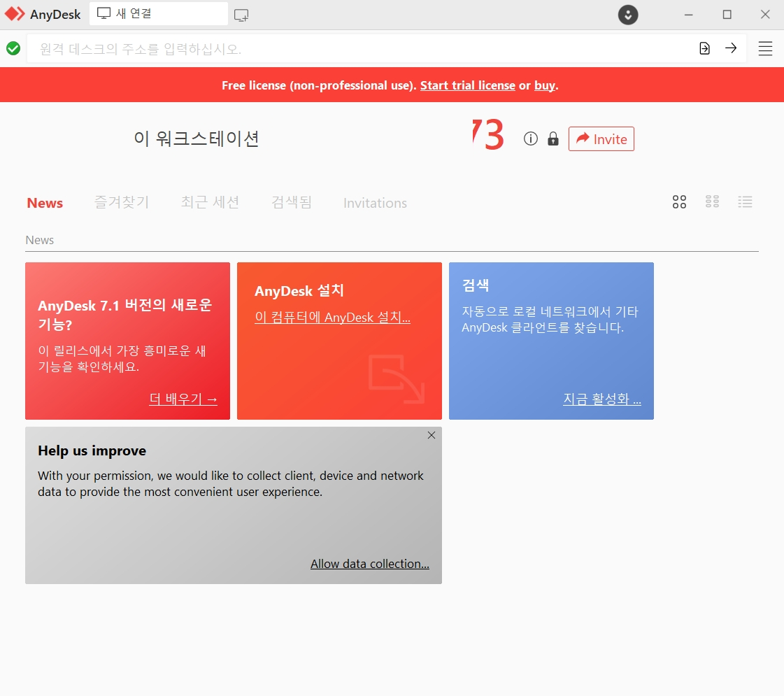Screen dimensions: 784x696
Task: Click the dark round download notification icon
Action: click(x=628, y=15)
